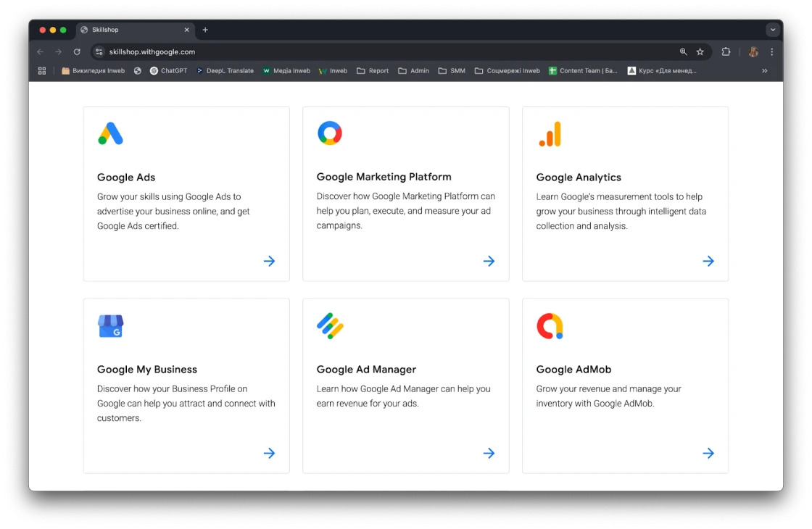Click the Google Ad Manager striped logo
Screen dimensions: 812x529
tap(330, 326)
